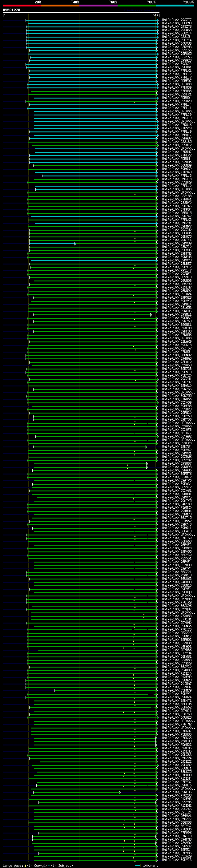
Task: Click the orange ~40% identity legend bar
Action: point(60,6)
